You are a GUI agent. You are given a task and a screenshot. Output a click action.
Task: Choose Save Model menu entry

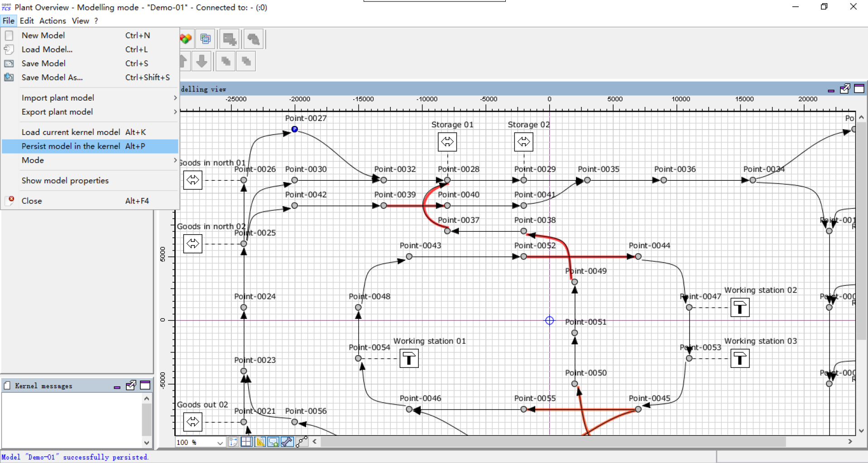90,63
